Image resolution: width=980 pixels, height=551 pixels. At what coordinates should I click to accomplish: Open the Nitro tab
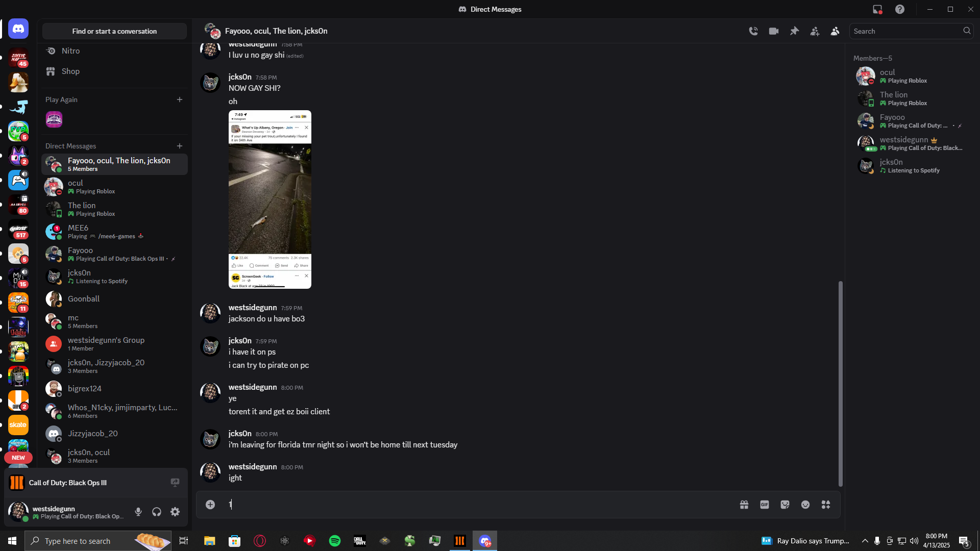coord(70,51)
